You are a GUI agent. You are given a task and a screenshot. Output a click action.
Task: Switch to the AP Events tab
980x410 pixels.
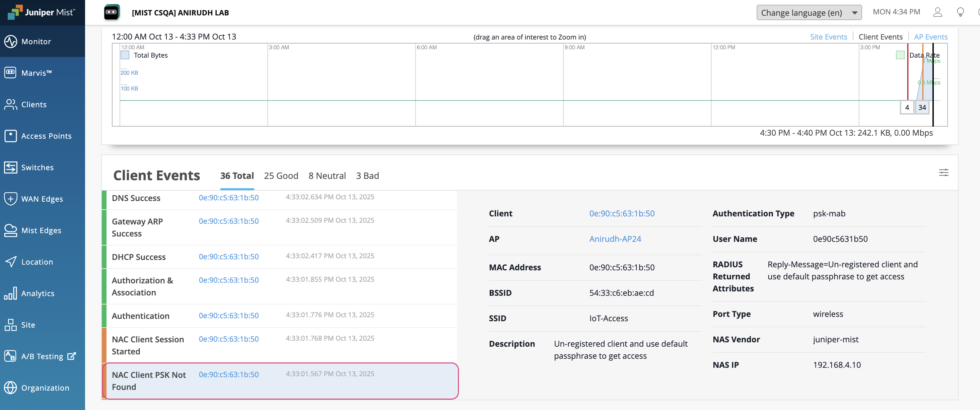(930, 37)
